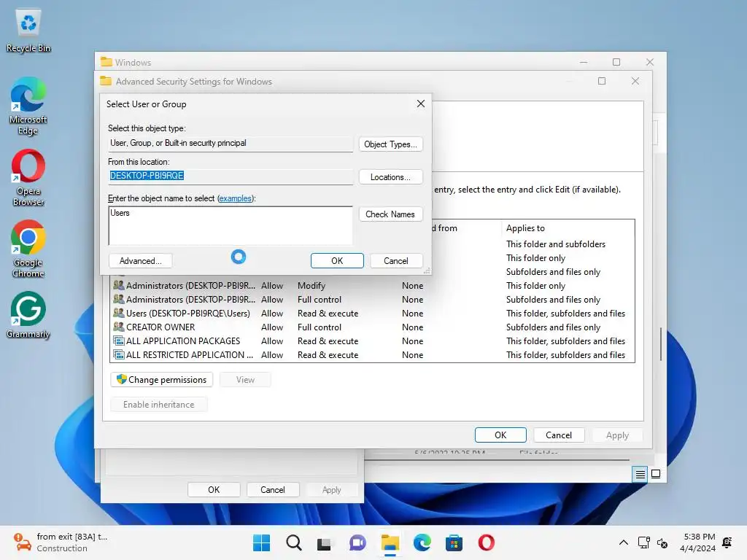Select ALL RESTRICTED APPLICATION entry

(x=372, y=355)
